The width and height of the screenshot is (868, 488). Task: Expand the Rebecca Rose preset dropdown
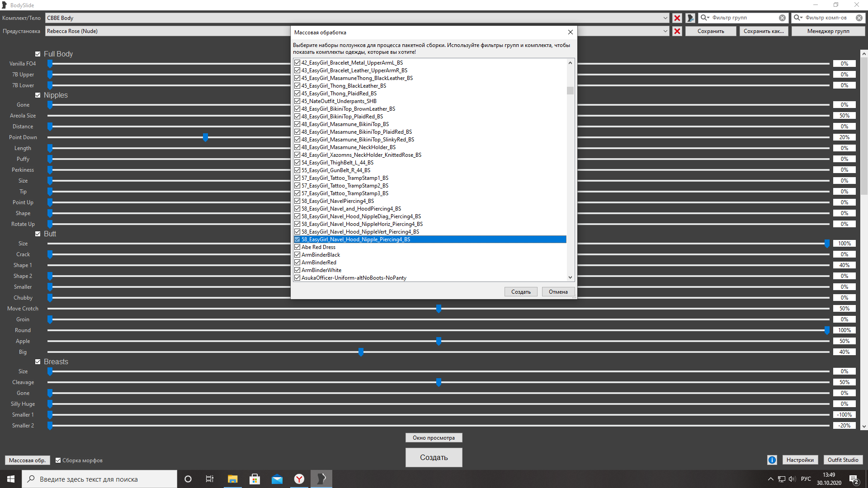[x=665, y=31]
